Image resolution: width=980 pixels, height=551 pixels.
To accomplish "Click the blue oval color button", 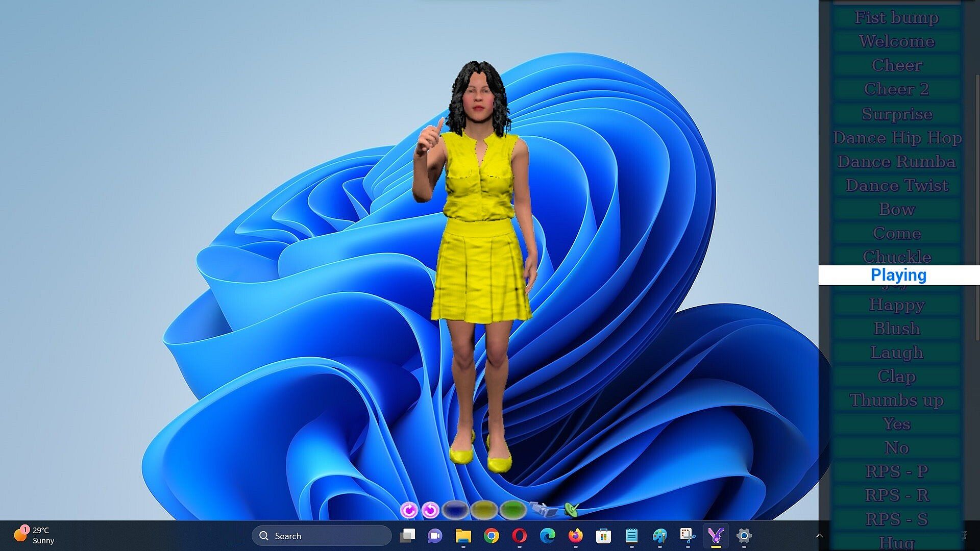I will point(455,509).
